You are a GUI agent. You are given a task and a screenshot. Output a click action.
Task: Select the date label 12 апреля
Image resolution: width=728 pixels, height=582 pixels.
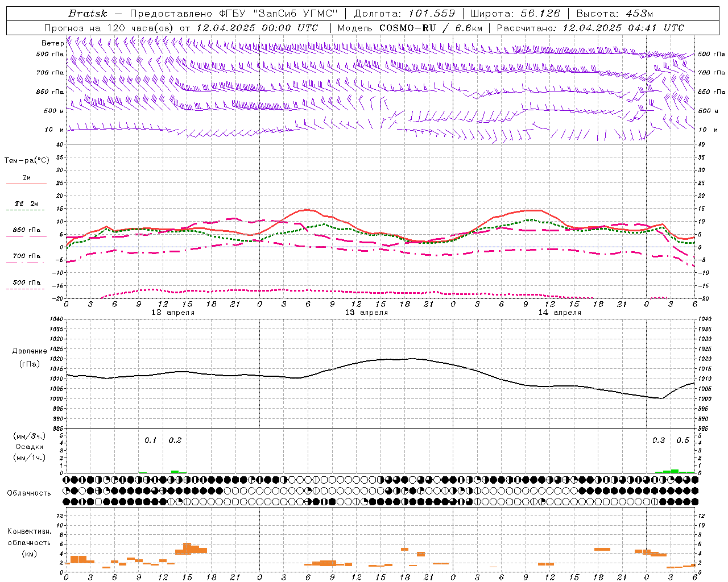[173, 313]
